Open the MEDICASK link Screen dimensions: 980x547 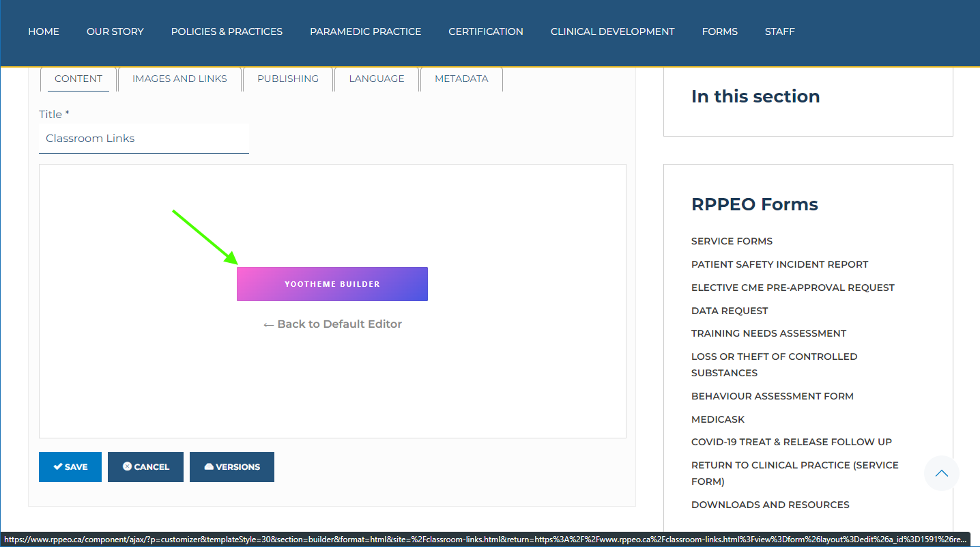[718, 419]
